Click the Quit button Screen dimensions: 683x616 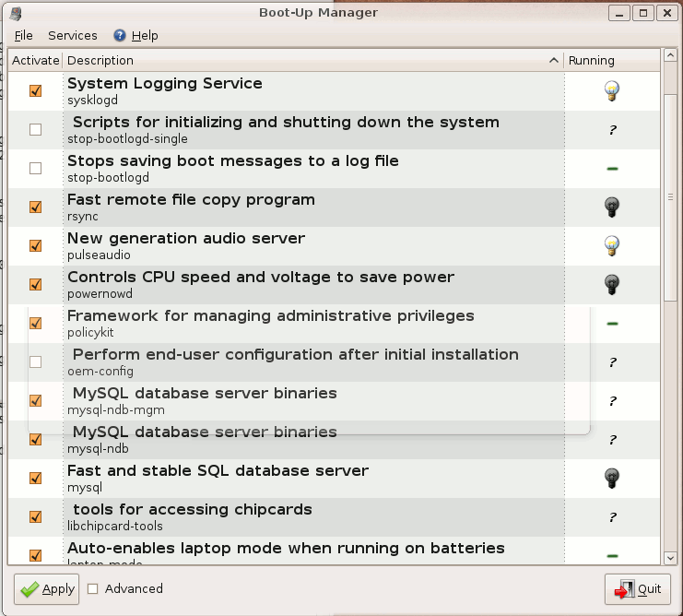[x=638, y=589]
